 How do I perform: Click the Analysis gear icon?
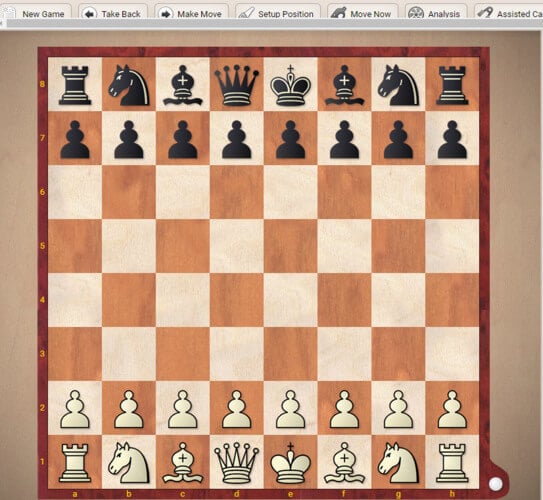point(416,14)
